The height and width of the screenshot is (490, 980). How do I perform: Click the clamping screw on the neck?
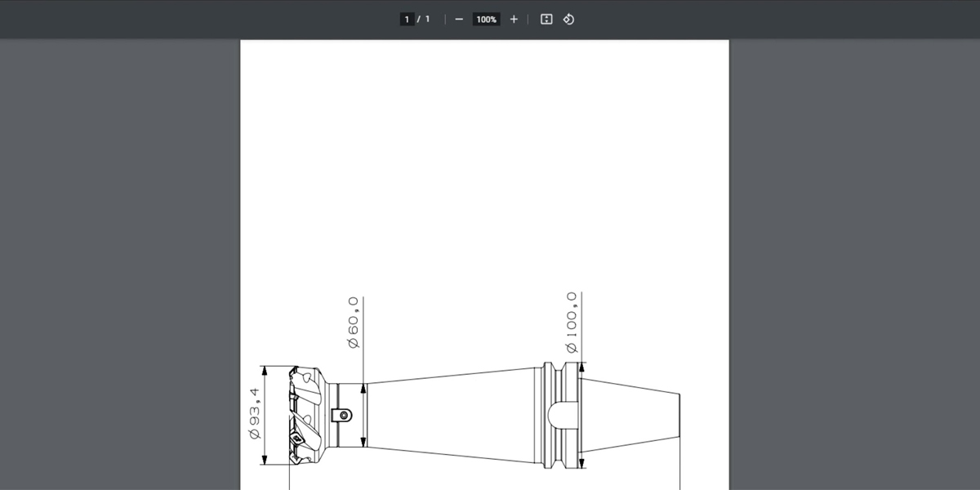[x=341, y=415]
